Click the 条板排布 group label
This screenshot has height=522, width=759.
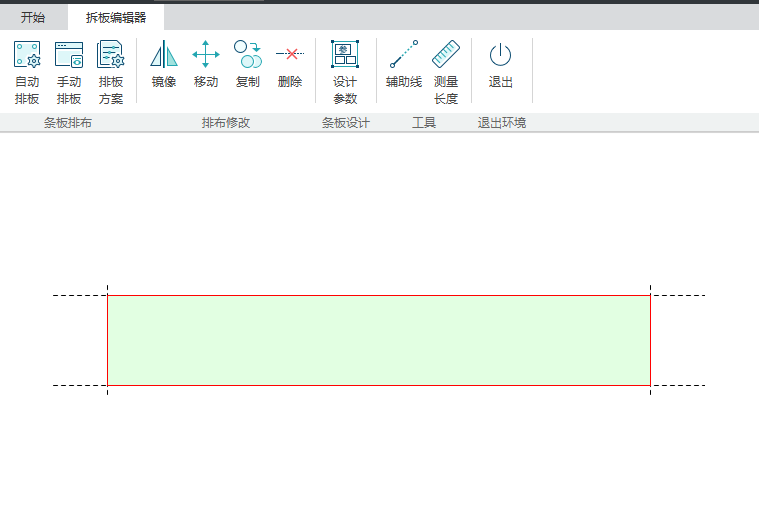click(68, 123)
